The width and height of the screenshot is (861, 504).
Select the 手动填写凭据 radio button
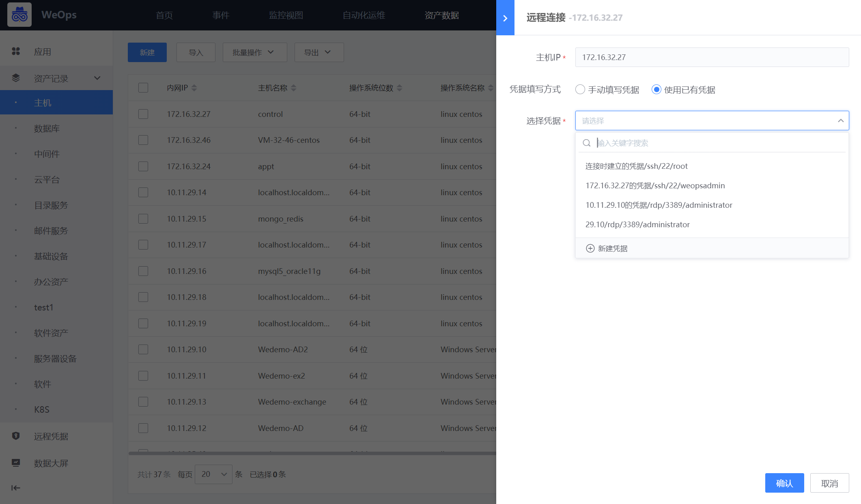click(580, 89)
